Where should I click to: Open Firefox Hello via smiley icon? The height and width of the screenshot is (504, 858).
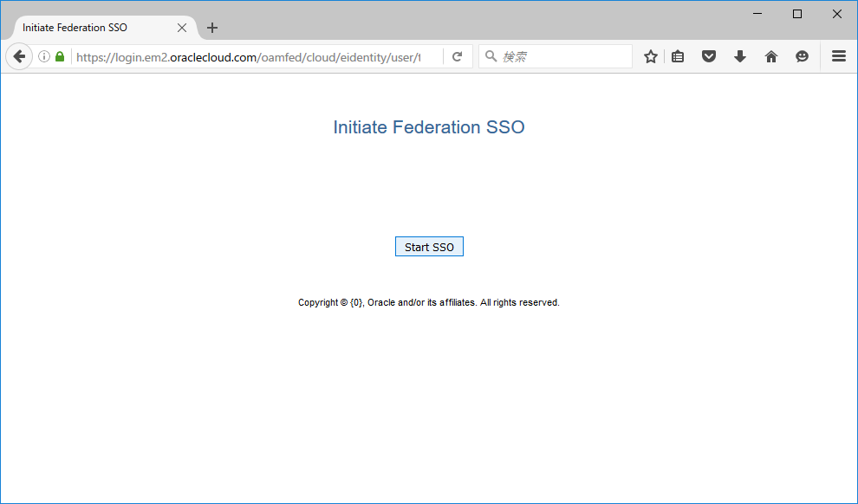pyautogui.click(x=802, y=55)
